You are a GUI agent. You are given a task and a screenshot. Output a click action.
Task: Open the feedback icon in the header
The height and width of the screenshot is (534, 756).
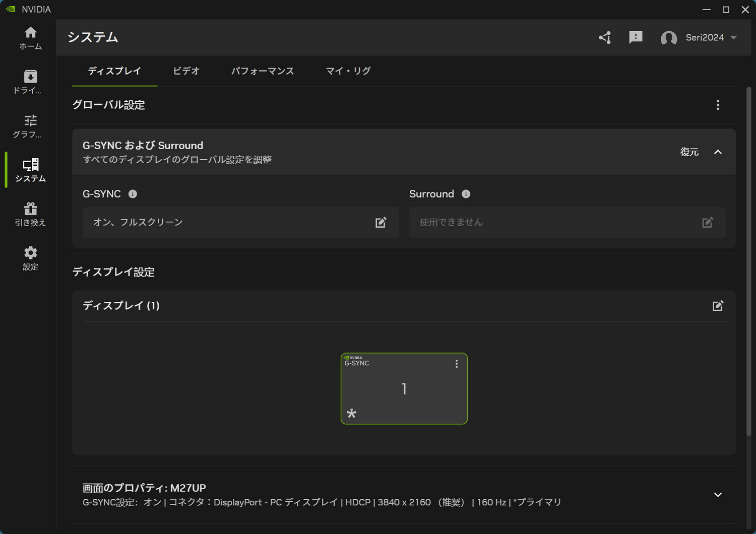pos(636,37)
